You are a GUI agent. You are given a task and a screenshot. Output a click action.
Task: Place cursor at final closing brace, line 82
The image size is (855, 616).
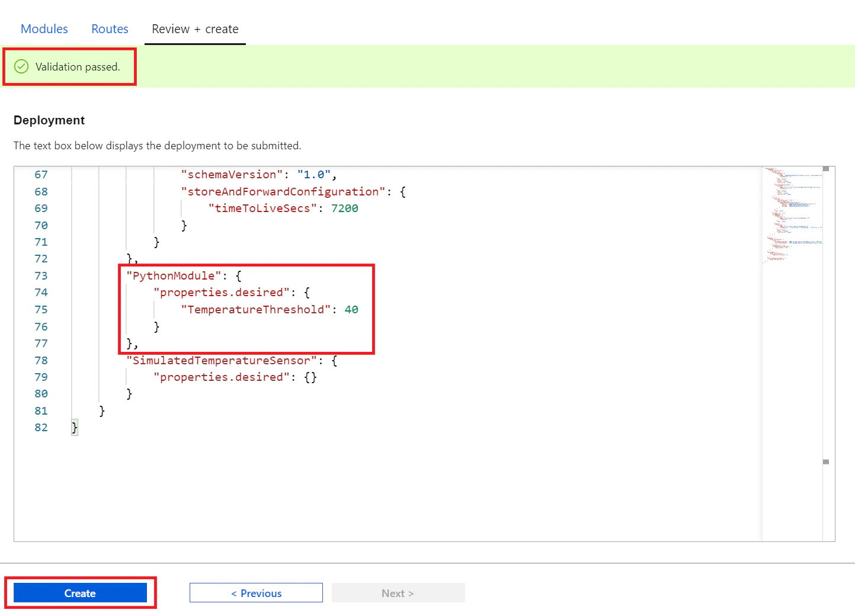coord(75,428)
